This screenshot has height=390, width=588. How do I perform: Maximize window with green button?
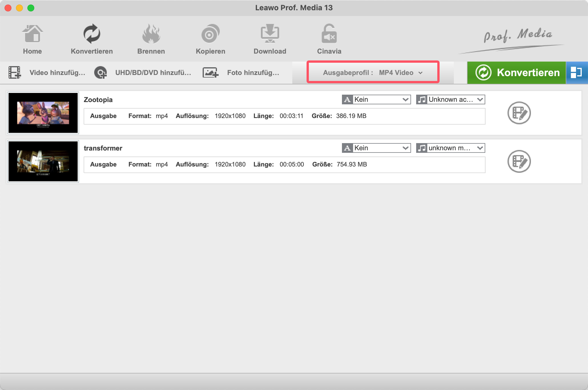[x=31, y=8]
